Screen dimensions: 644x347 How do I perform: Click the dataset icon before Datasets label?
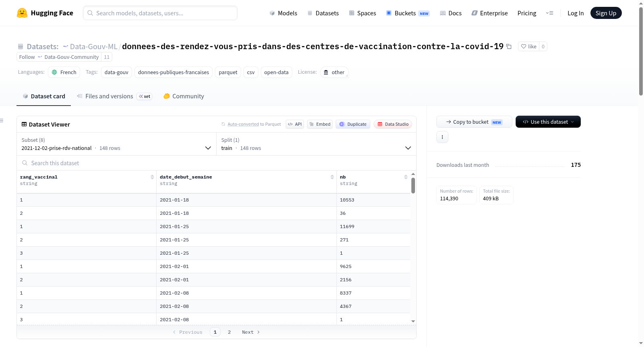[x=21, y=46]
